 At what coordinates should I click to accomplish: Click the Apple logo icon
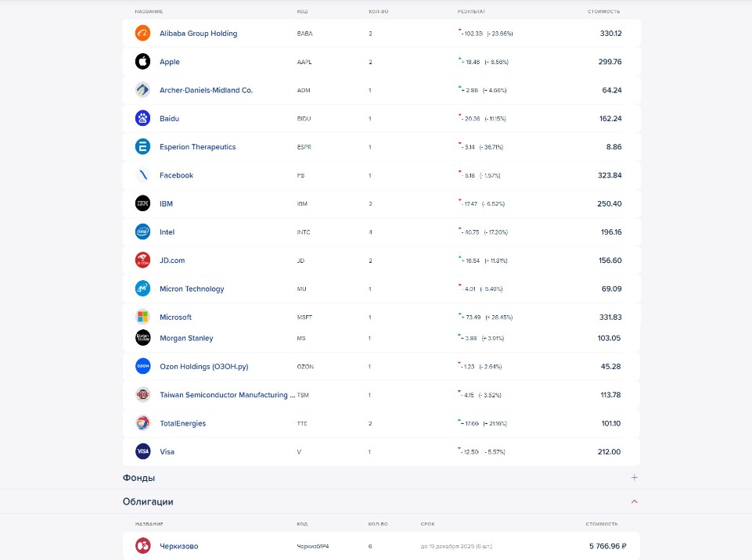142,61
